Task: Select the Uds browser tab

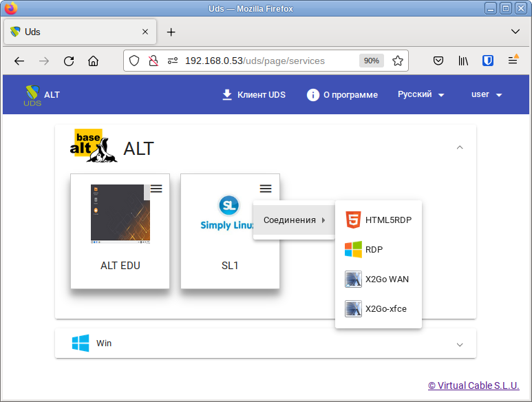Action: [x=80, y=32]
